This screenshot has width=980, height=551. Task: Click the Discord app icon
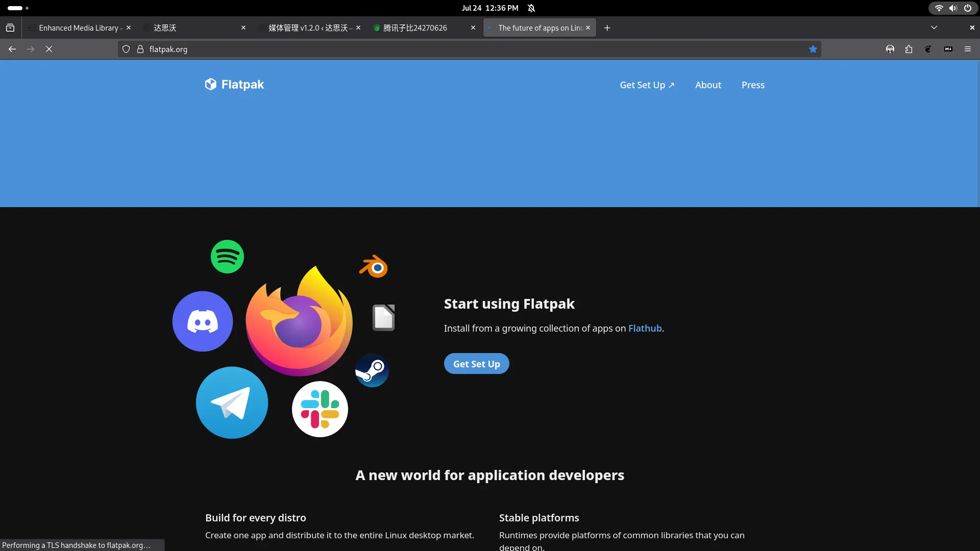(203, 321)
